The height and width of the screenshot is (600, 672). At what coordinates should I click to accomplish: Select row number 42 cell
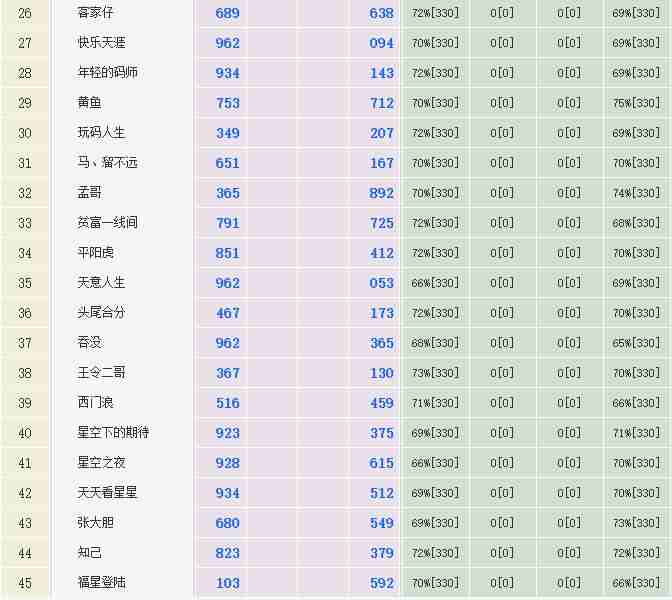tap(25, 493)
